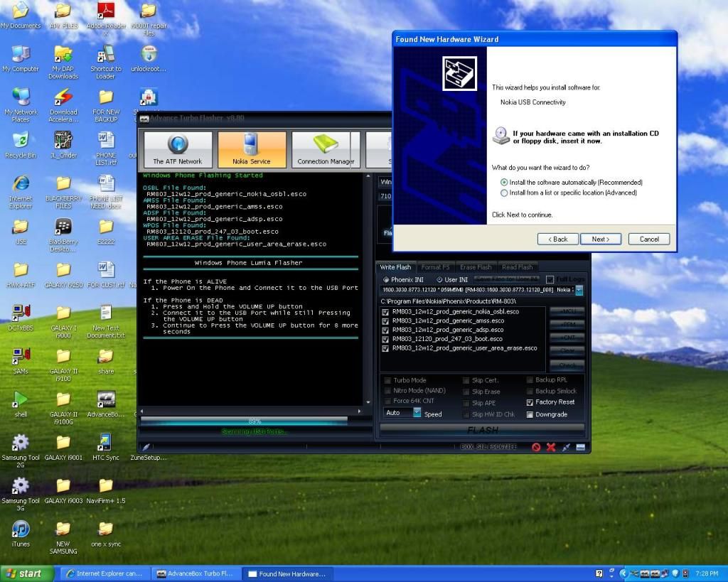Screen dimensions: 728x582
Task: Open the AdvanceBox desktop shortcut
Action: 105,404
